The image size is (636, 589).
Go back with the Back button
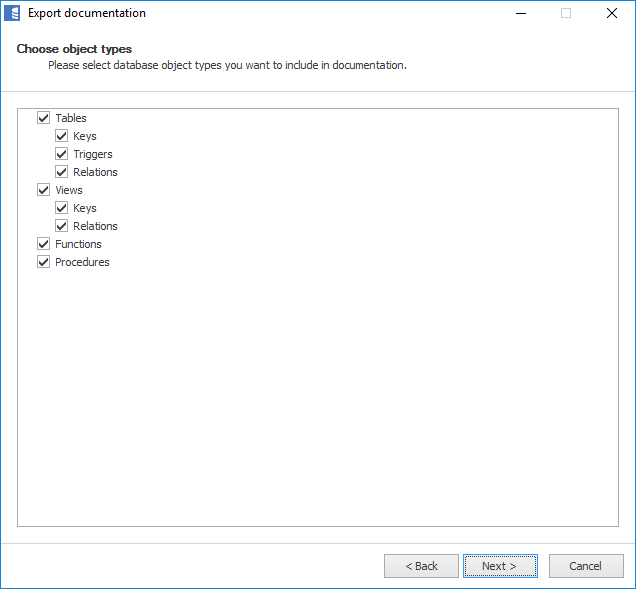pos(421,566)
